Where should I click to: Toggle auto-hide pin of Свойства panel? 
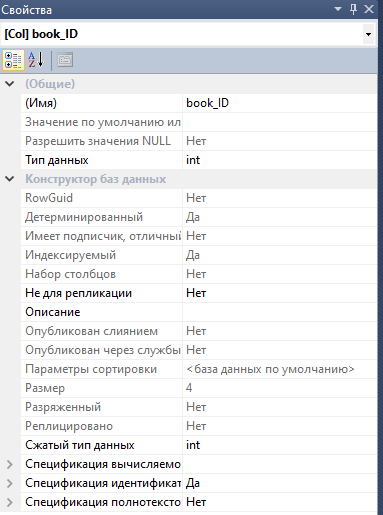pyautogui.click(x=354, y=9)
